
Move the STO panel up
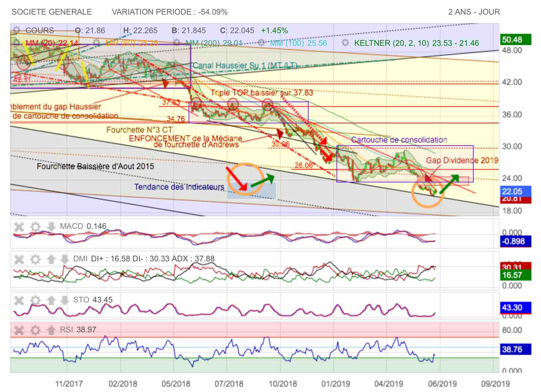51,300
